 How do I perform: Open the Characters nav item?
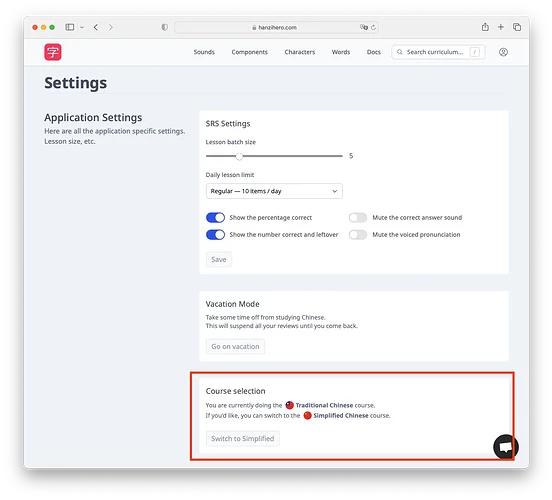tap(300, 52)
